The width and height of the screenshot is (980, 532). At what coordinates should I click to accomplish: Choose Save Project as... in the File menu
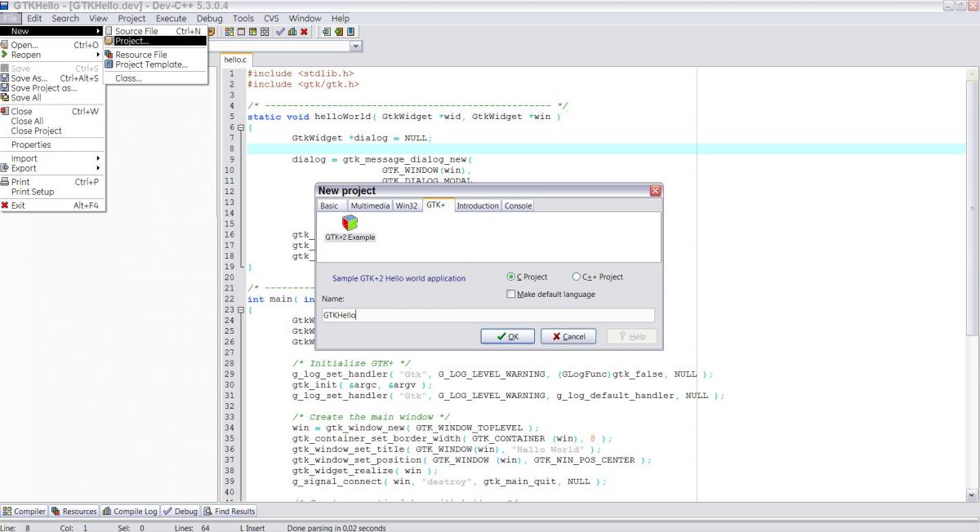coord(52,88)
